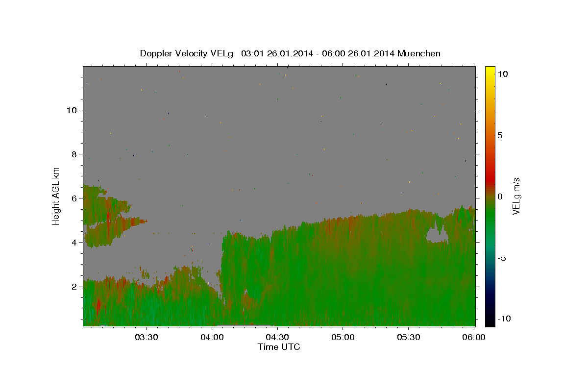Click the height tick label 6
The height and width of the screenshot is (392, 588).
pos(73,198)
